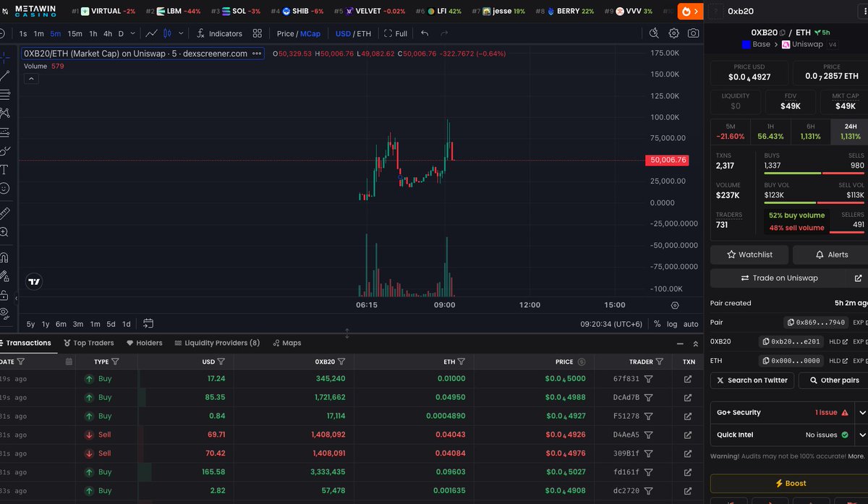The image size is (868, 504).
Task: Expand the Quick Intel section
Action: point(861,435)
